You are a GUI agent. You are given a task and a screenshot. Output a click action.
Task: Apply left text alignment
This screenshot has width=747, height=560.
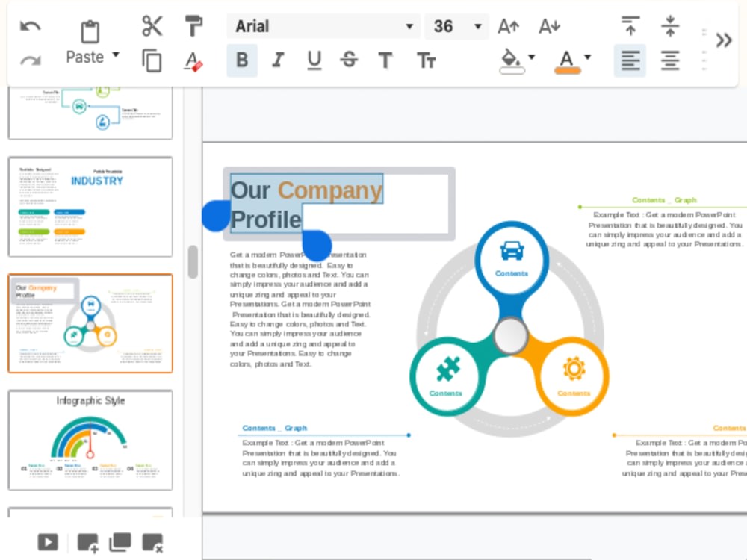[630, 60]
